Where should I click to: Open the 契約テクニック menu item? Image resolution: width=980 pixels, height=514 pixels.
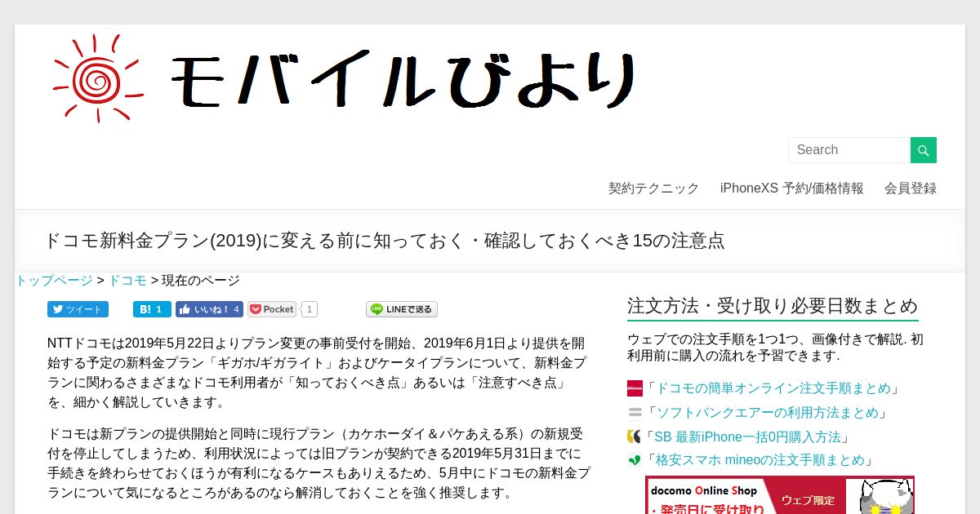pyautogui.click(x=653, y=188)
